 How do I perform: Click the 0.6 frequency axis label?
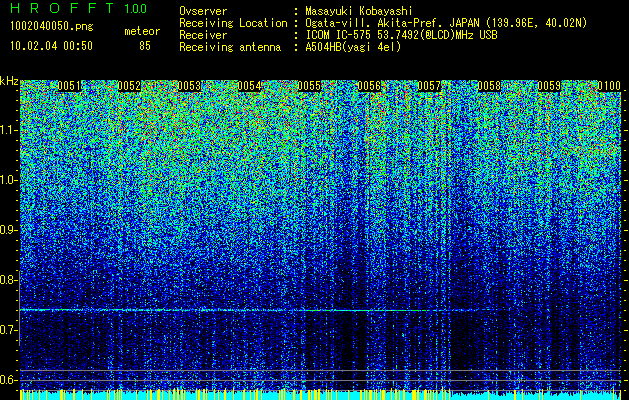(8, 380)
